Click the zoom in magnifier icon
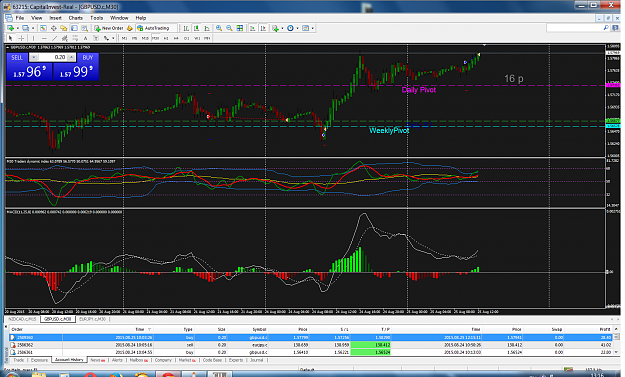This screenshot has width=625, height=377. 219,28
